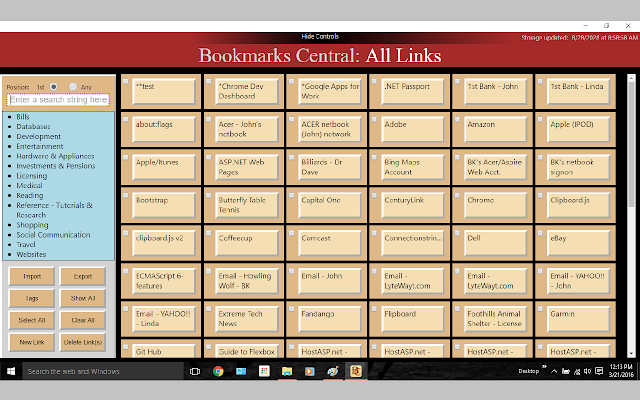Screen dimensions: 640x400
Task: Open the Capital One bookmark
Action: tap(330, 205)
